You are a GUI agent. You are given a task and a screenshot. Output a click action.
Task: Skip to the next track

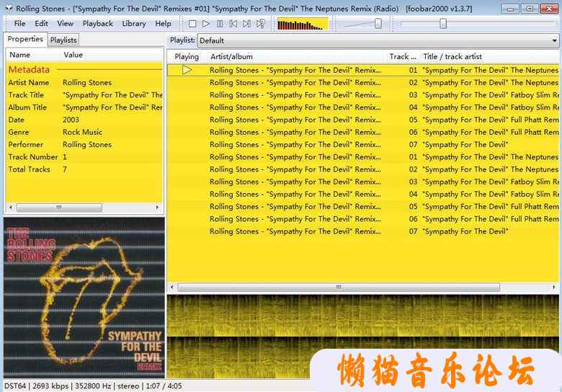click(246, 24)
